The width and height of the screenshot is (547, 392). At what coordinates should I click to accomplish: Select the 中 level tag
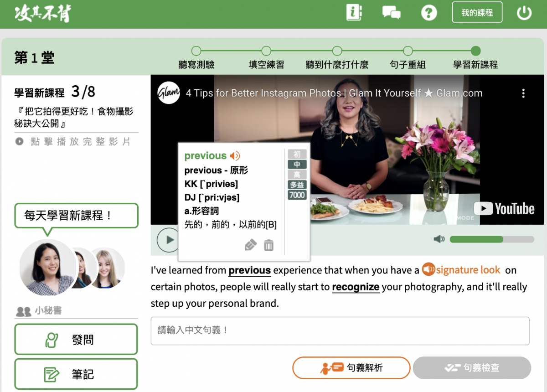297,165
